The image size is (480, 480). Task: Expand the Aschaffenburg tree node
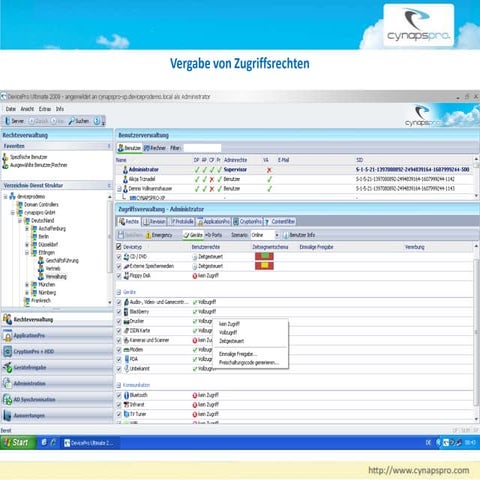[27, 229]
